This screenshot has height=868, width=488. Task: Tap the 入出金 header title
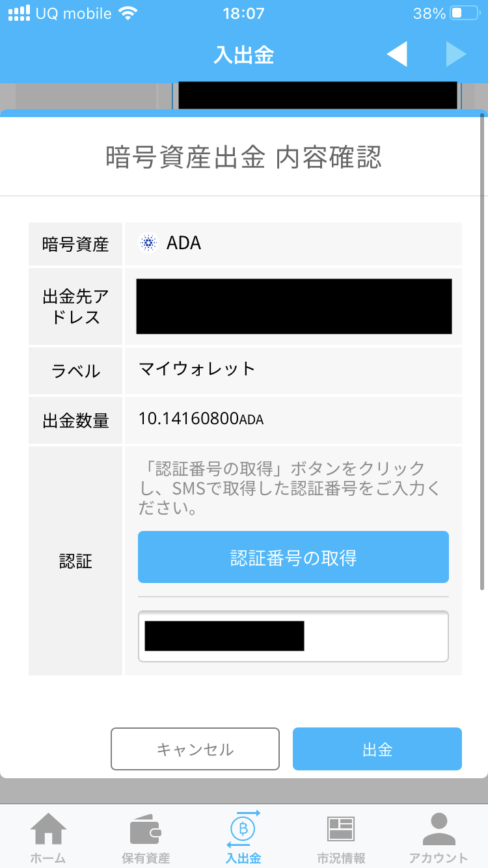(x=243, y=55)
